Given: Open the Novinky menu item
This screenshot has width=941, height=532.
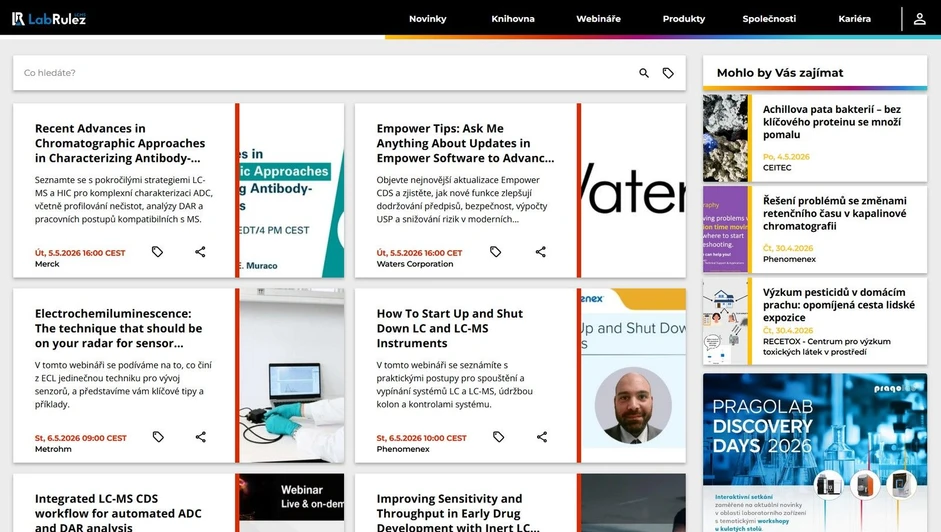Looking at the screenshot, I should click(x=428, y=19).
